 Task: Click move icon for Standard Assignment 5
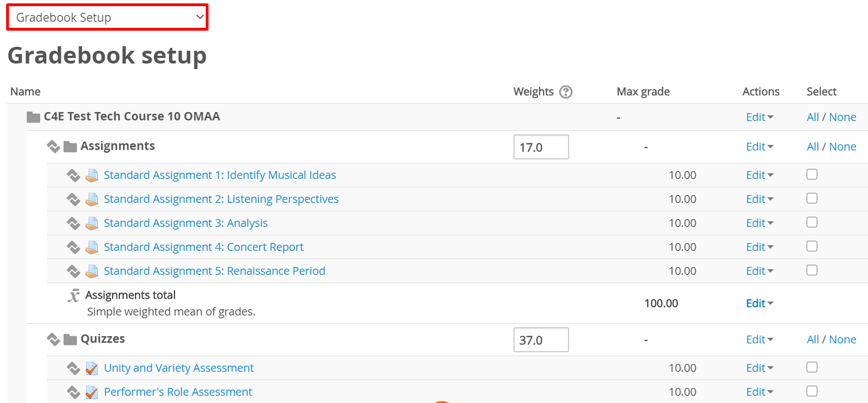tap(73, 271)
